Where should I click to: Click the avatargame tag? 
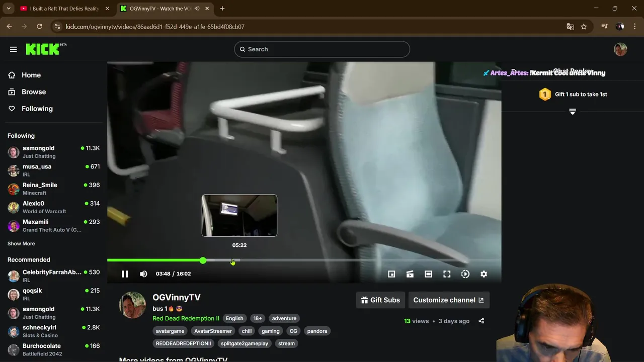click(170, 331)
